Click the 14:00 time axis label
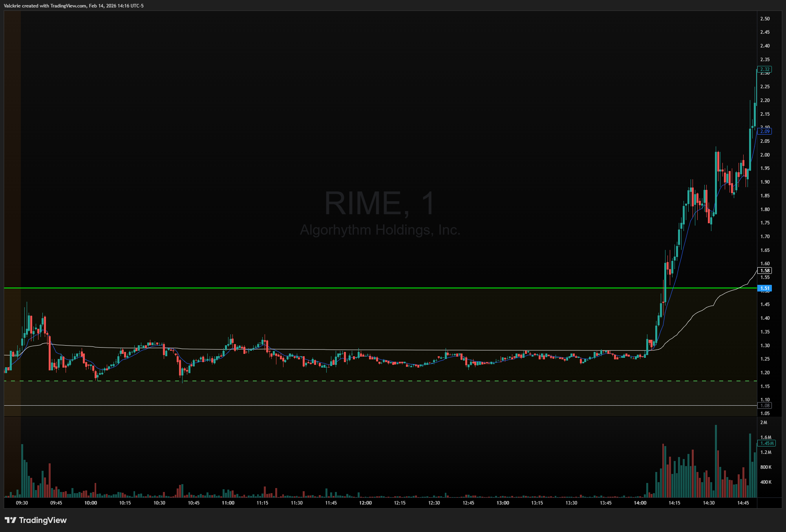This screenshot has width=786, height=532. coord(640,503)
